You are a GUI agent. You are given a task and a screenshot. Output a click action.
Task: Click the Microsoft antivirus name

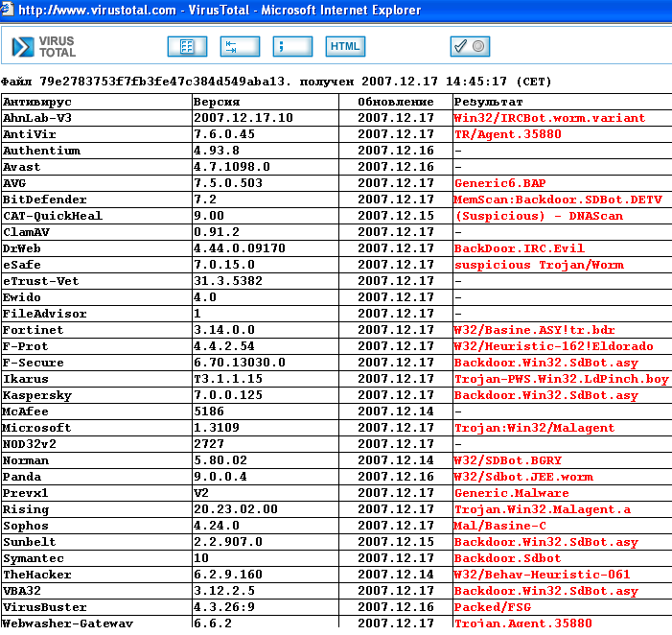(x=37, y=428)
